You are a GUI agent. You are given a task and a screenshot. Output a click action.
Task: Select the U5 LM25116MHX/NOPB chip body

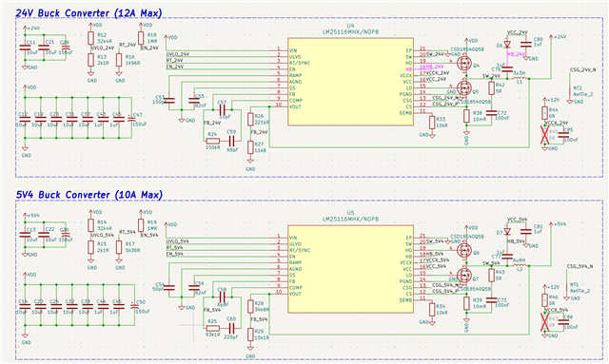350,269
